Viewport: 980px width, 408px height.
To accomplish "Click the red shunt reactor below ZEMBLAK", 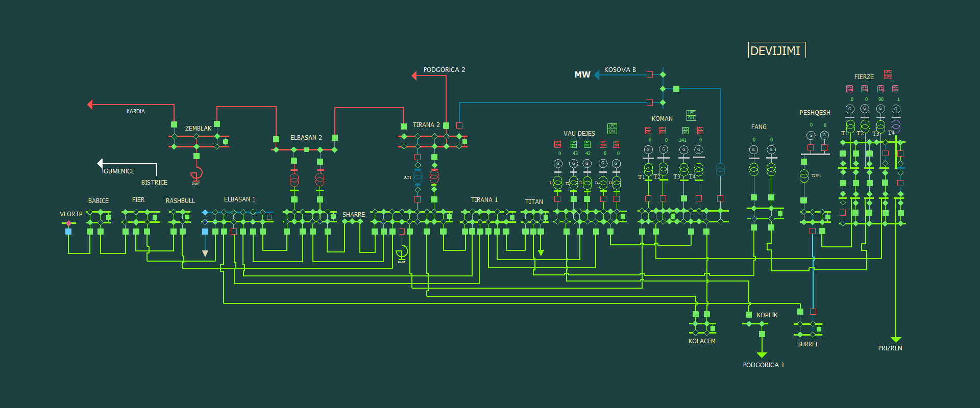I will click(197, 173).
